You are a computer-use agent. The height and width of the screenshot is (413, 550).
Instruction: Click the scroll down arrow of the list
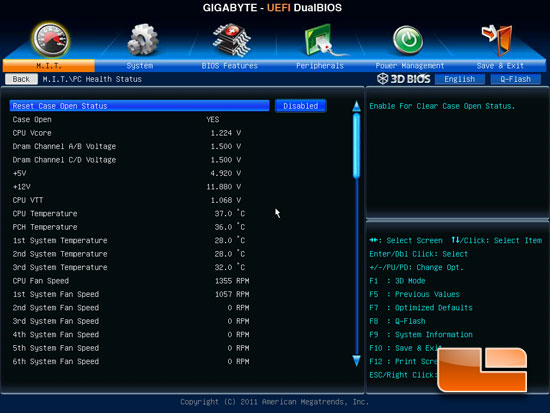click(x=356, y=361)
